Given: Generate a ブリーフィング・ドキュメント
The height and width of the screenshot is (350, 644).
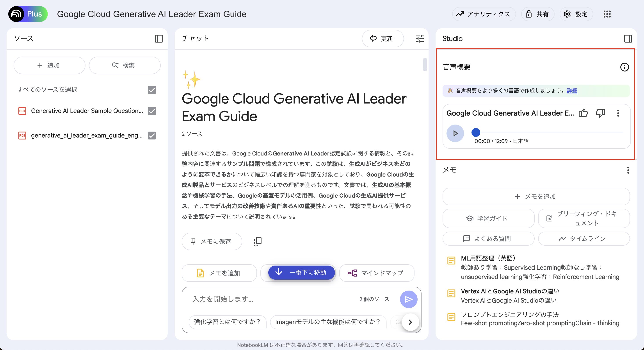Looking at the screenshot, I should (584, 218).
